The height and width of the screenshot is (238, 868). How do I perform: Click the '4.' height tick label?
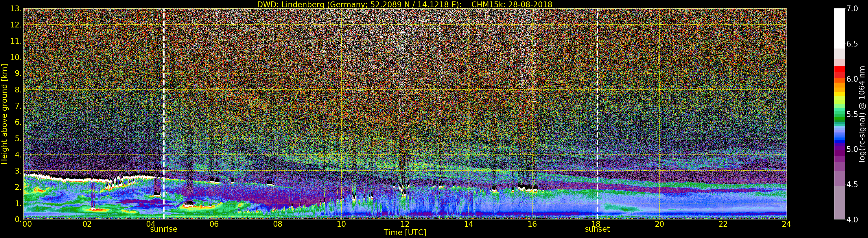click(x=18, y=155)
